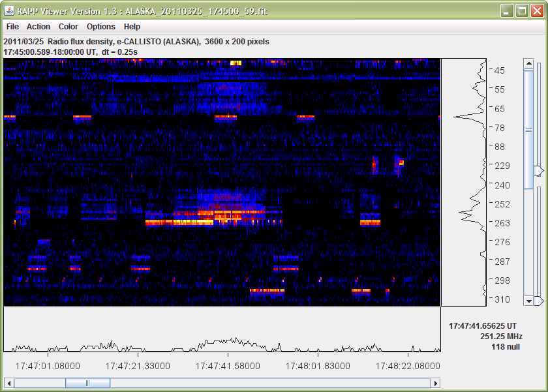This screenshot has height=392, width=548.
Task: Click the 17:48:01.83000 time axis label
Action: coord(318,366)
